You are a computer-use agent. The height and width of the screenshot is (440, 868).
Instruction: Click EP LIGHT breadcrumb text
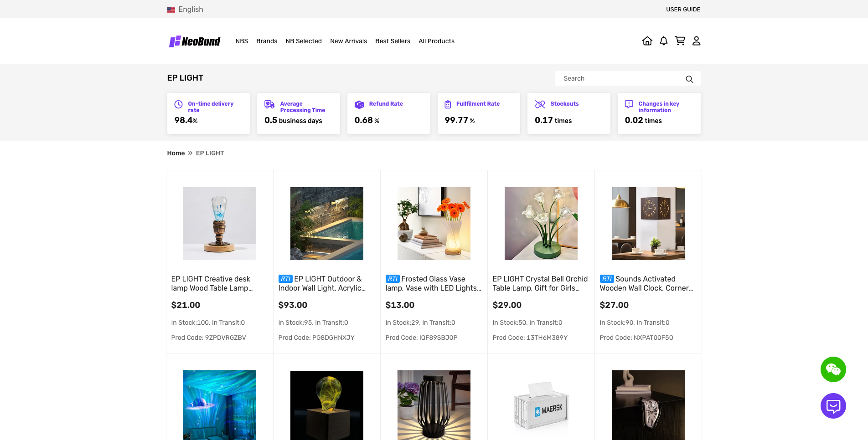(x=210, y=153)
